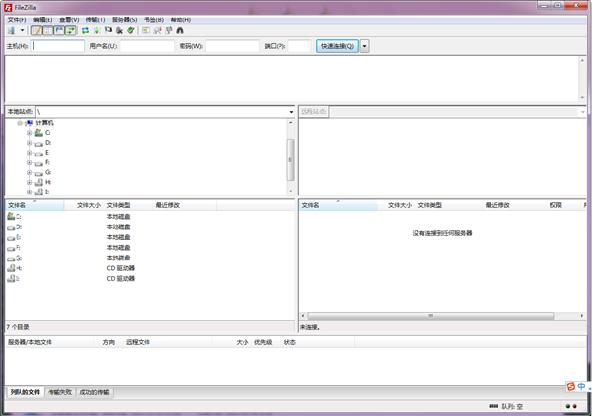Toggle message log display button

37,31
